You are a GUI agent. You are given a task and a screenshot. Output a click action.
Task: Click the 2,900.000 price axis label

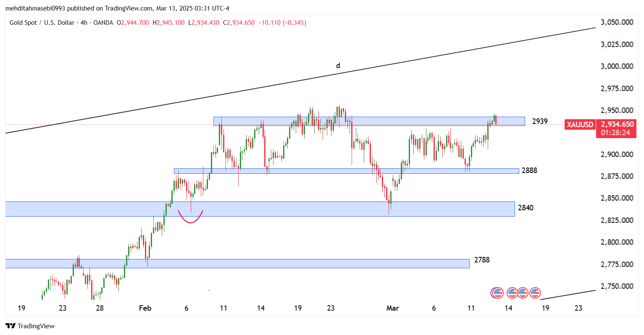coord(617,154)
